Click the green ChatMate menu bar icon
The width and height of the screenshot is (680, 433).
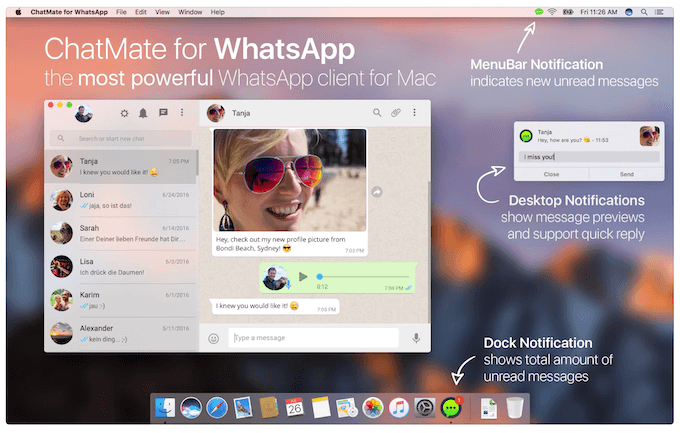pyautogui.click(x=539, y=12)
